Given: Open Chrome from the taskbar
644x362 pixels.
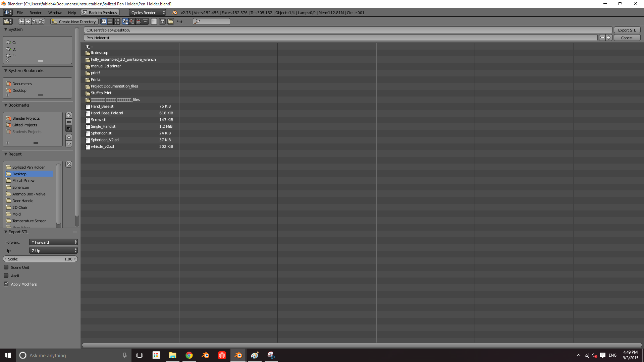Looking at the screenshot, I should pyautogui.click(x=189, y=355).
